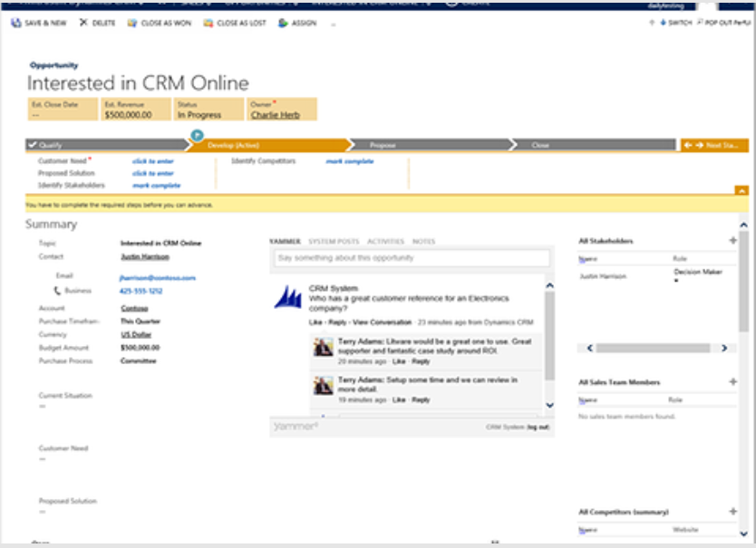The image size is (756, 548).
Task: Click Est. Revenue header field
Action: [x=136, y=110]
